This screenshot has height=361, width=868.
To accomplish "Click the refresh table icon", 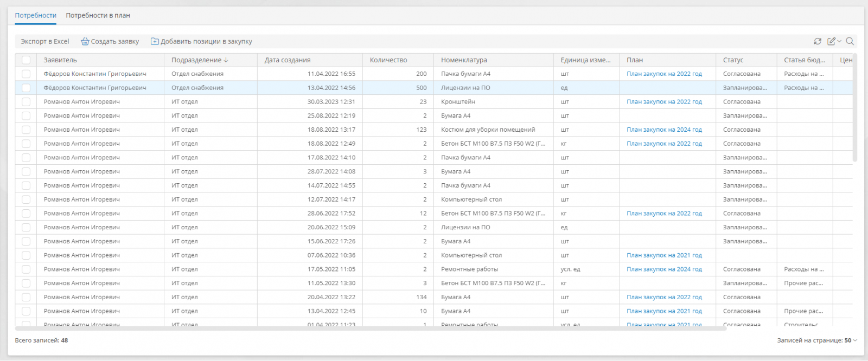I will pos(818,41).
